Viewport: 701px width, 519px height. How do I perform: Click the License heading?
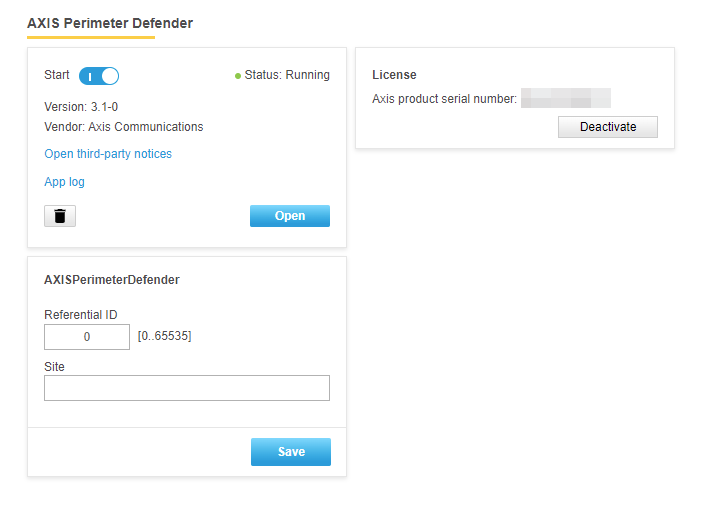pos(394,75)
